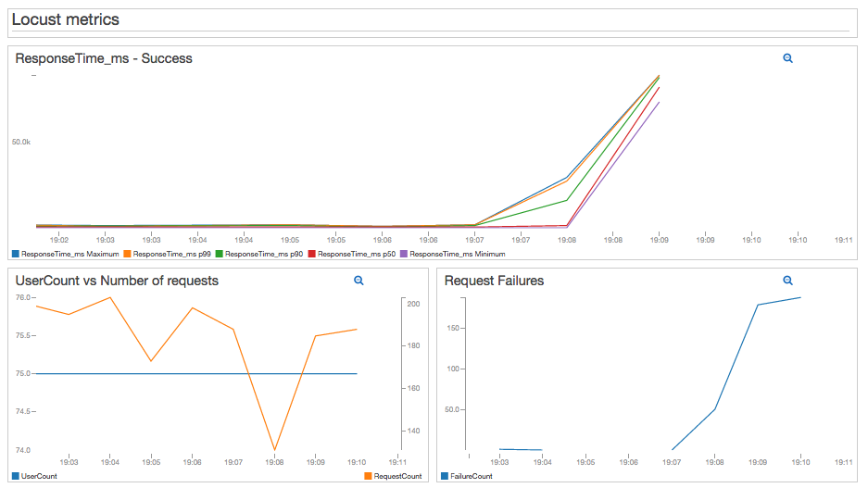This screenshot has height=488, width=868.
Task: Select the FailureCount legend label
Action: coord(472,476)
